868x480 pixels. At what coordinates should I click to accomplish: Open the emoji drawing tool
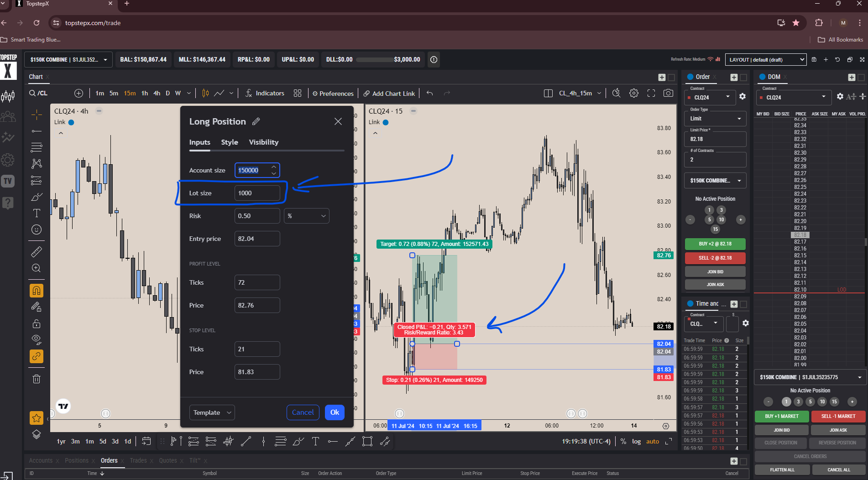point(37,230)
